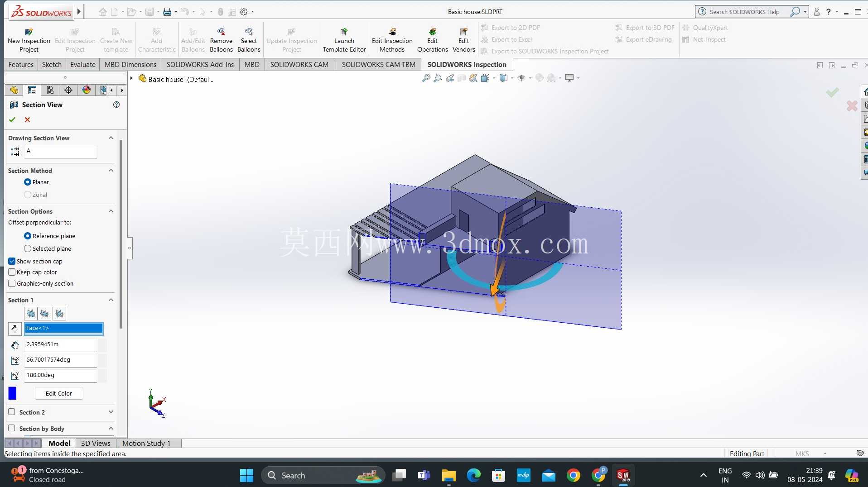Open Google Chrome from the taskbar
Screen dimensions: 868x487
tap(574, 475)
